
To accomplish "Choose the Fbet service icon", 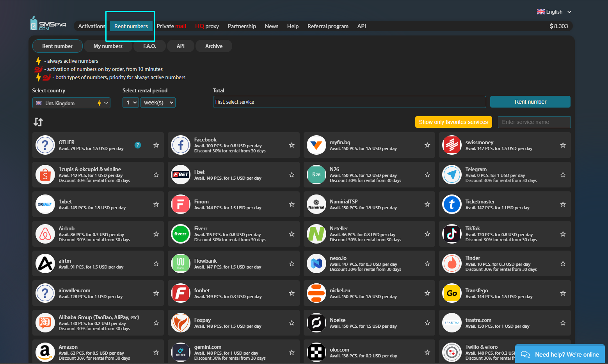I will coord(181,175).
